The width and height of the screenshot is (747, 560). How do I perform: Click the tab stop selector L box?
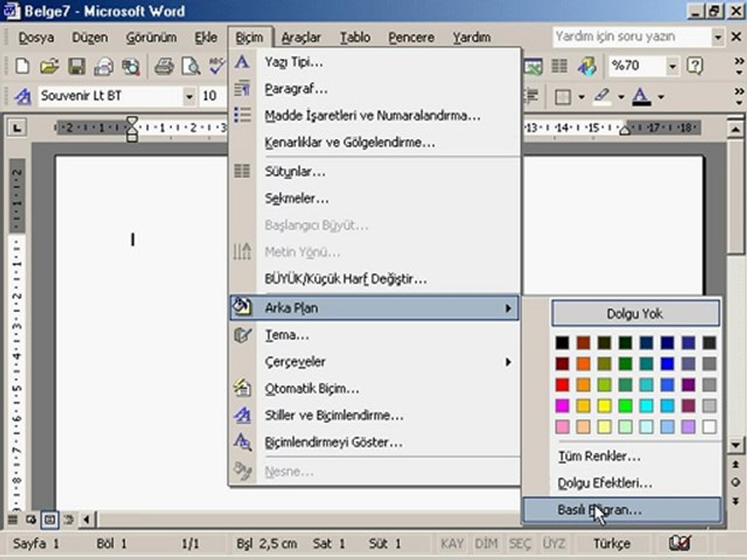[x=17, y=127]
